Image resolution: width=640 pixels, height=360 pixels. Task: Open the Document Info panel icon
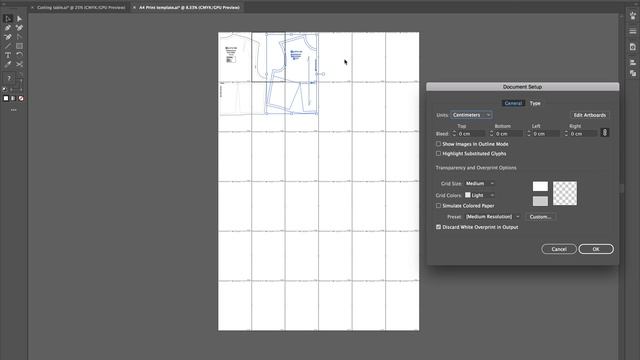633,47
